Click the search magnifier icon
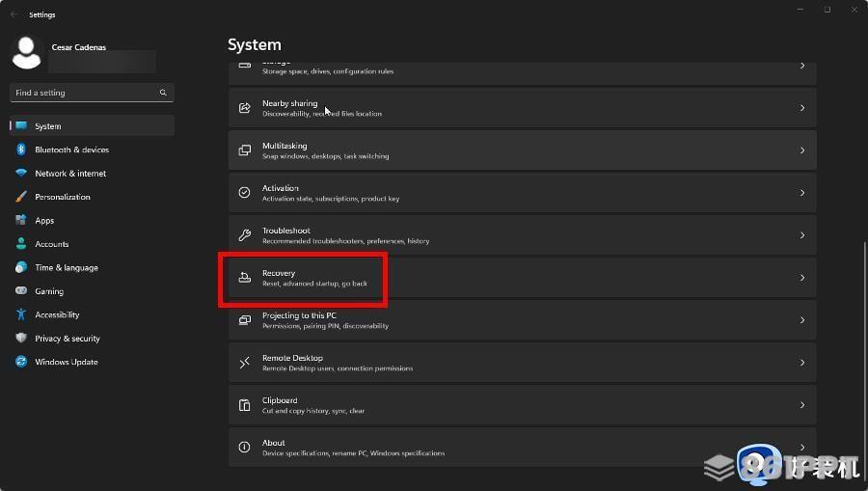Viewport: 868px width, 491px height. pos(163,93)
